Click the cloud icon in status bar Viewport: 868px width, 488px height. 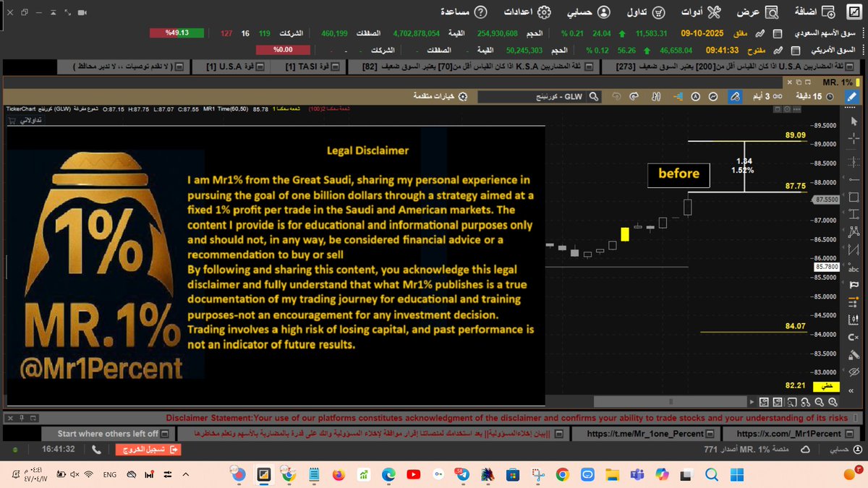pos(806,450)
